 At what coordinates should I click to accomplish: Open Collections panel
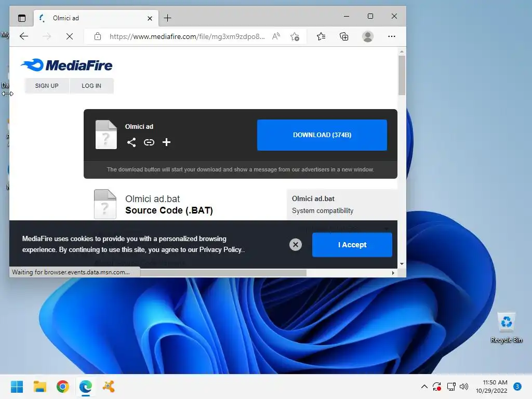[x=344, y=36]
